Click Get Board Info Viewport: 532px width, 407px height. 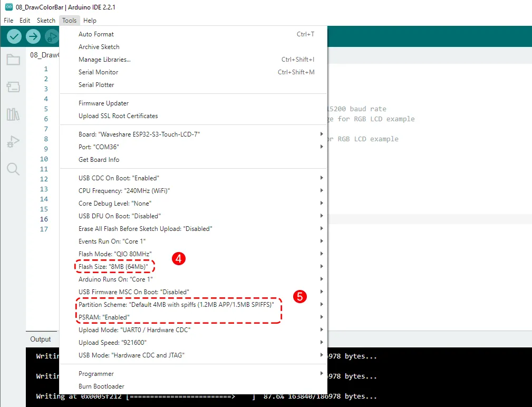(x=99, y=160)
